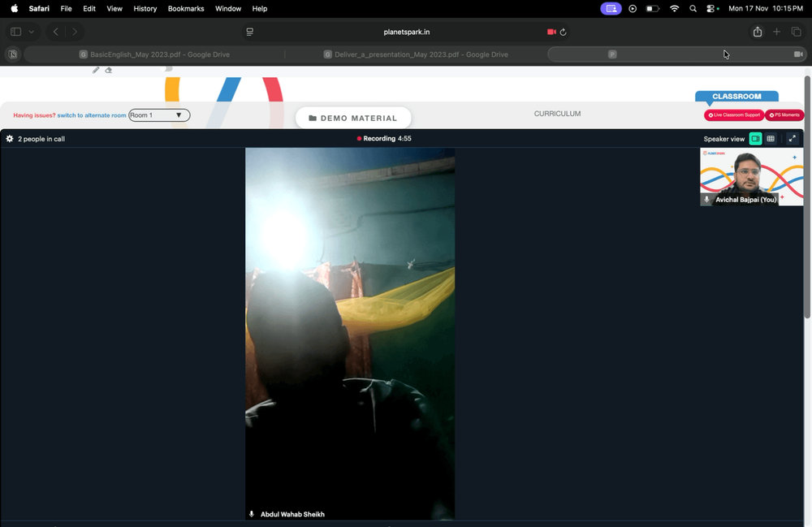Open the CURRICULUM tab
This screenshot has width=812, height=527.
coord(557,114)
